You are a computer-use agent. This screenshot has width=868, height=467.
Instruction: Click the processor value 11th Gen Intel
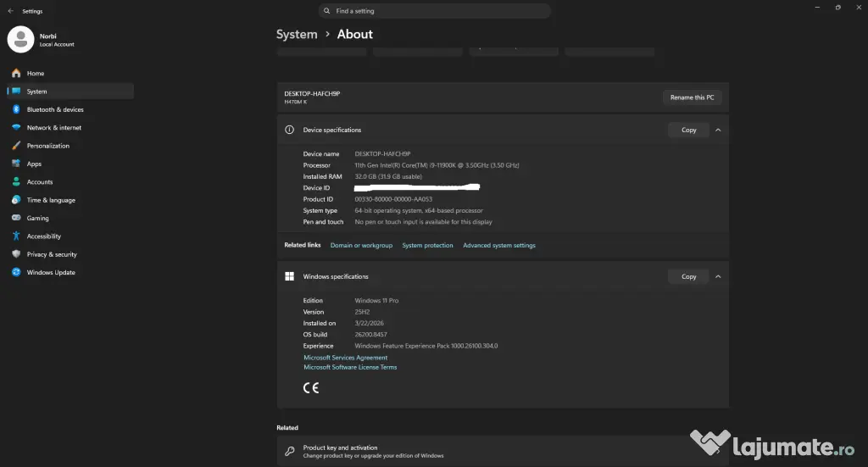(437, 165)
